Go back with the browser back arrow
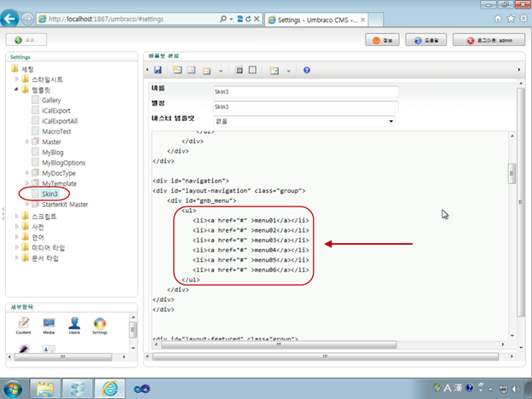The image size is (532, 399). (x=9, y=18)
